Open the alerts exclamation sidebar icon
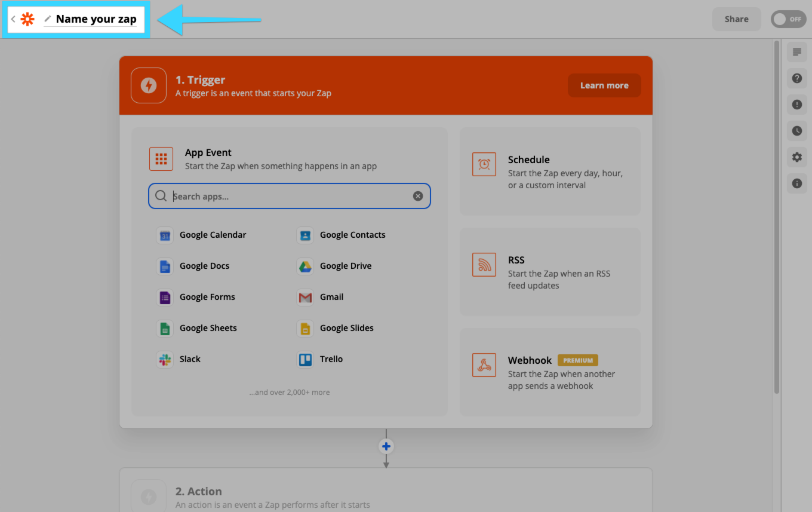The width and height of the screenshot is (812, 512). [x=796, y=105]
